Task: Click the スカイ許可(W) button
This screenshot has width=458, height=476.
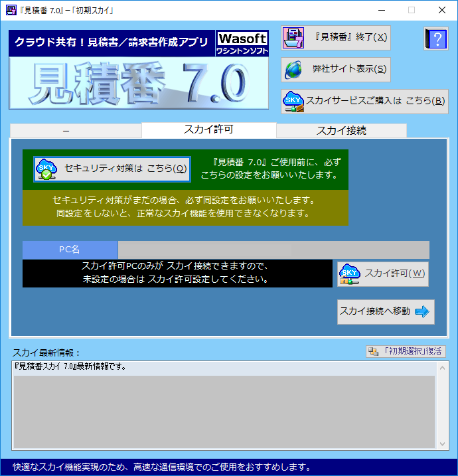Action: click(383, 274)
